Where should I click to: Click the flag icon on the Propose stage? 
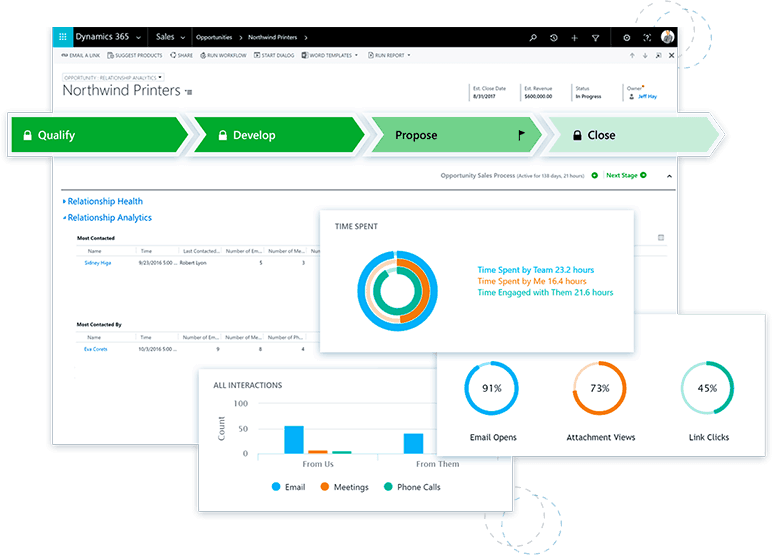(521, 135)
